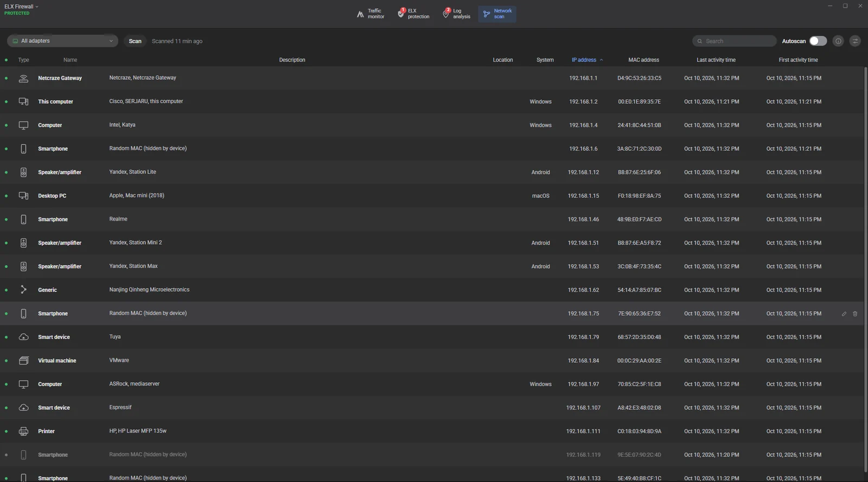Click the status dot in the table header
The width and height of the screenshot is (868, 482).
point(6,60)
